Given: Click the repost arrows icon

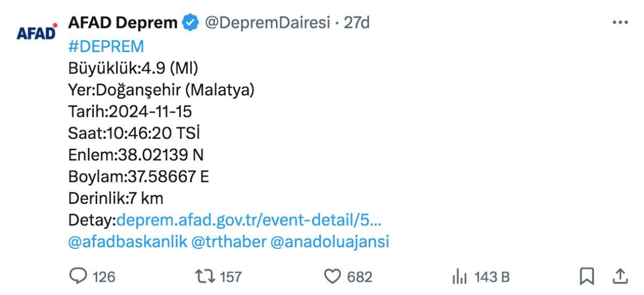Looking at the screenshot, I should (204, 276).
